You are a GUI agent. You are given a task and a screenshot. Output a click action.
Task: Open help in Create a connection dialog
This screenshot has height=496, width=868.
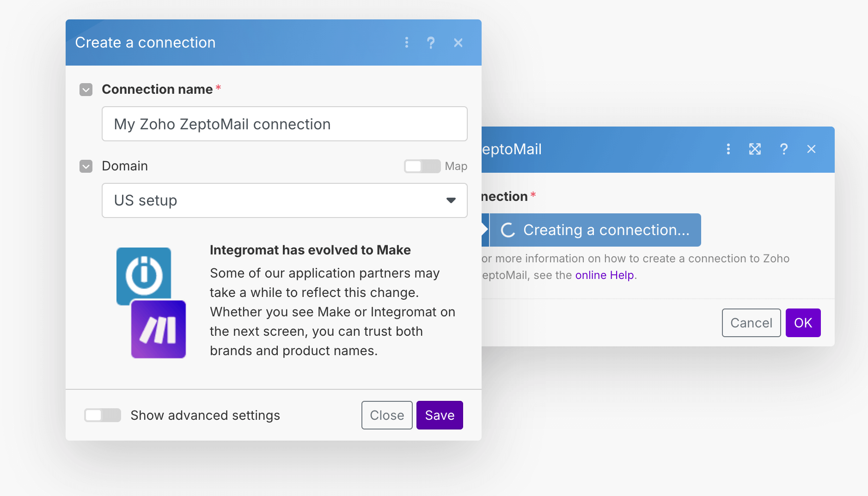pyautogui.click(x=431, y=42)
